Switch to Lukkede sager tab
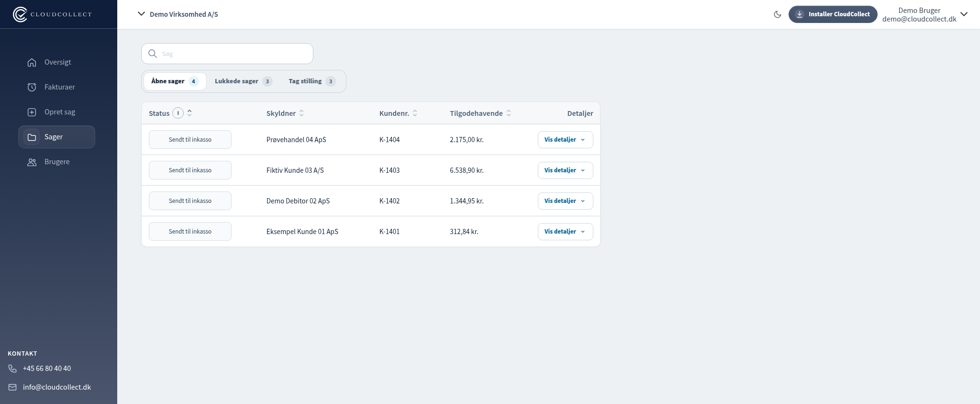Image resolution: width=980 pixels, height=404 pixels. [243, 81]
